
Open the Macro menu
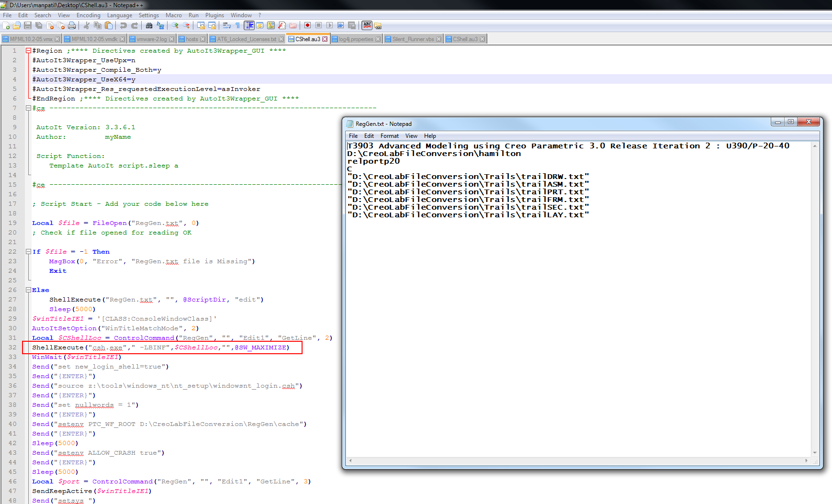pyautogui.click(x=174, y=15)
